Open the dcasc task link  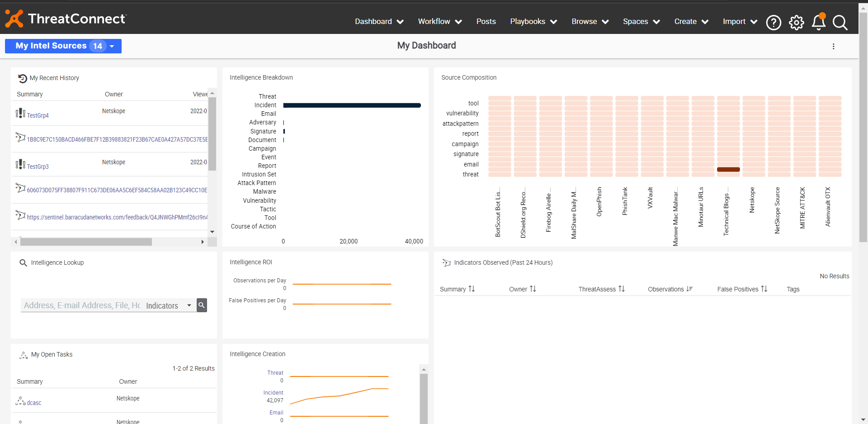(34, 403)
